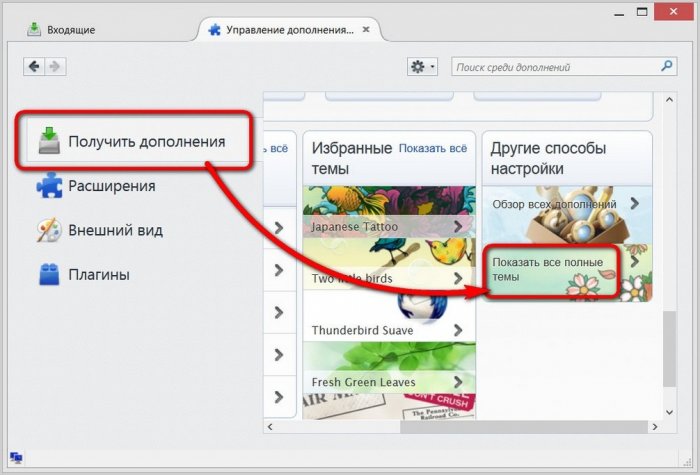
Task: Click the status bar network icon
Action: (16, 458)
